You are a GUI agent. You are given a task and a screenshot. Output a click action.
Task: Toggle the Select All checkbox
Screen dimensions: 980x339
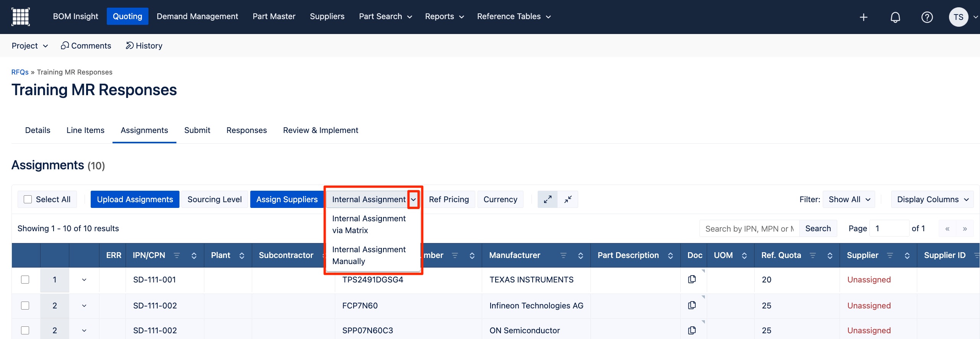pos(28,200)
